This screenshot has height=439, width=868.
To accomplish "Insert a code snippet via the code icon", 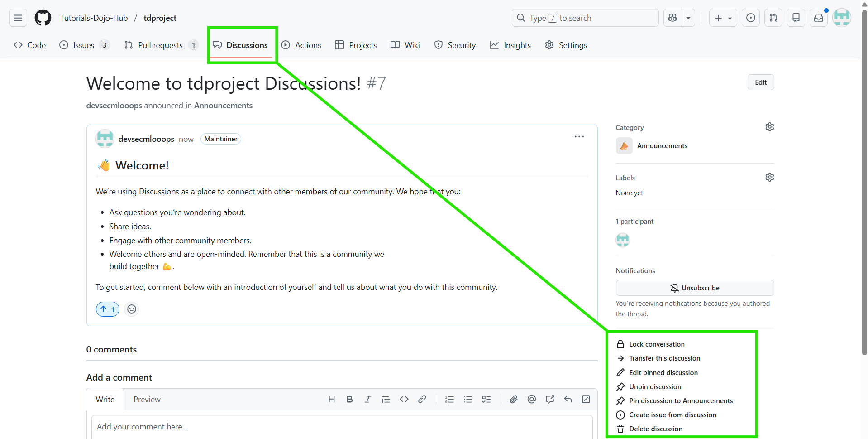I will 404,399.
